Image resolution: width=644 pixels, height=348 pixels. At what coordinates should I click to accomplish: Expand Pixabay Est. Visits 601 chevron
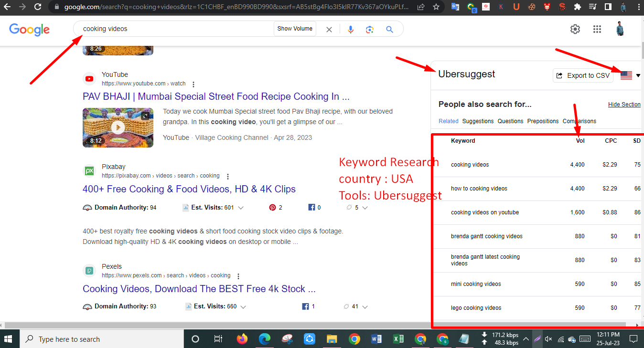tap(241, 208)
